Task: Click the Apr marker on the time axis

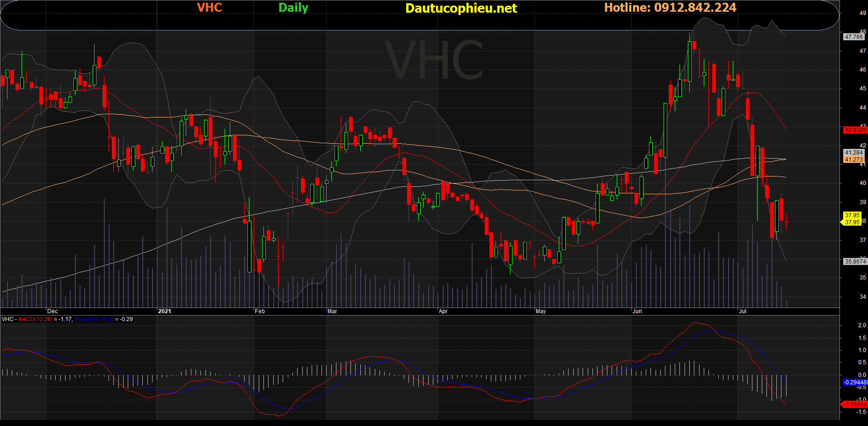Action: pos(443,311)
